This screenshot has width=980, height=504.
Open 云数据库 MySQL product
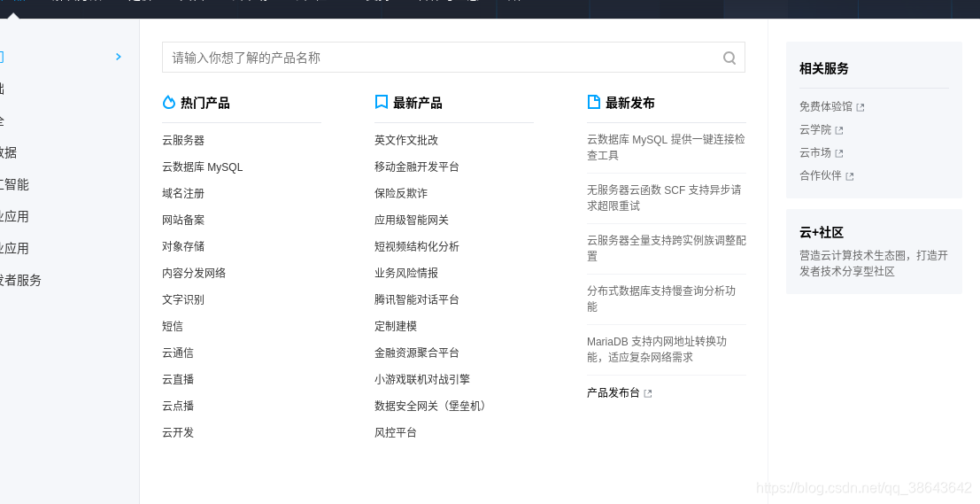point(202,167)
